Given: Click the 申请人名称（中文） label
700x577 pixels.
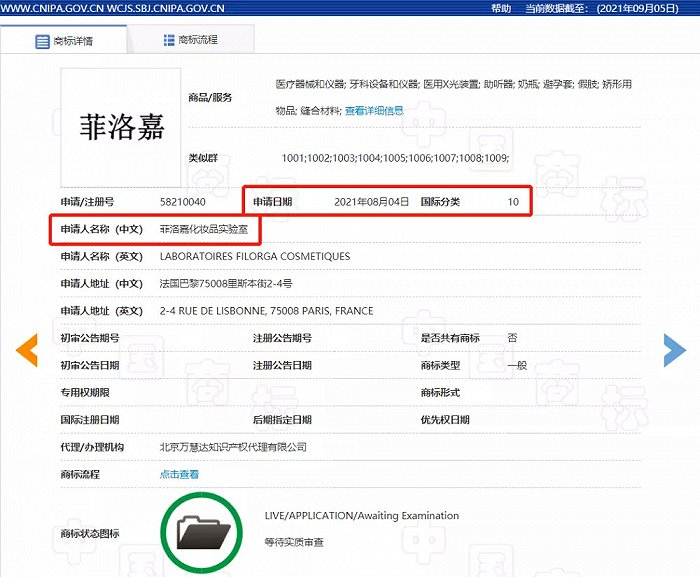Looking at the screenshot, I should pyautogui.click(x=102, y=229).
